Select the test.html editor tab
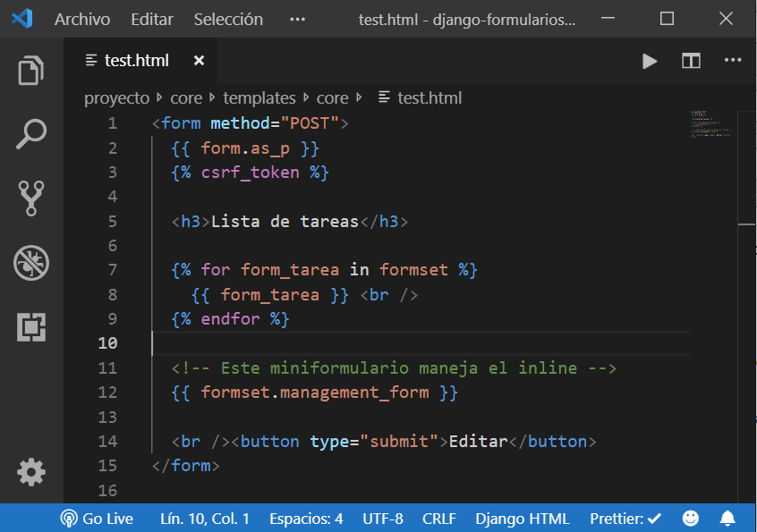757x532 pixels. coord(140,61)
